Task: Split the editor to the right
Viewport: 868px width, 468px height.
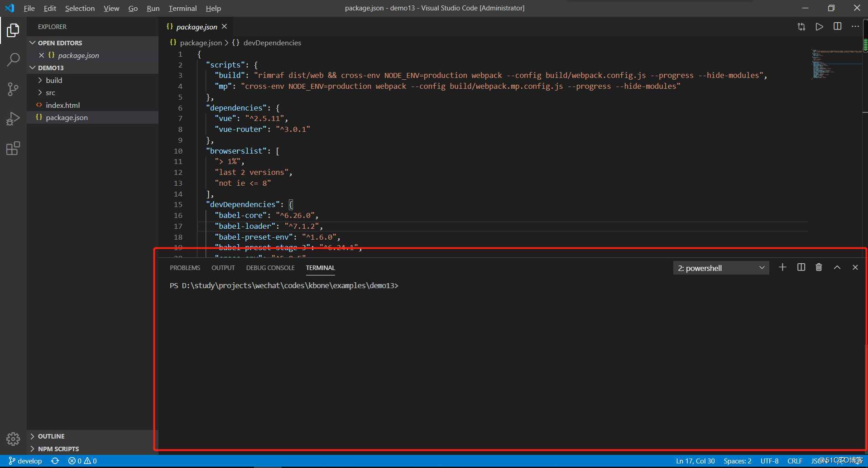Action: tap(838, 27)
